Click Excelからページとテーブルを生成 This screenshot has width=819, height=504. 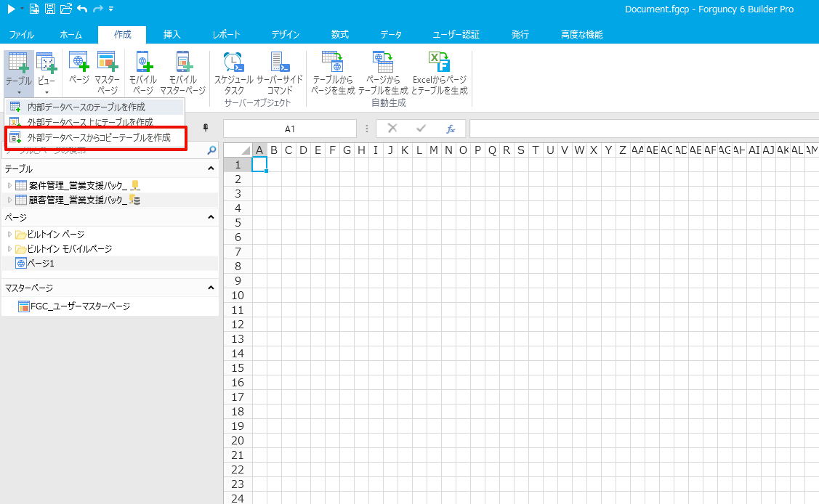pos(439,73)
